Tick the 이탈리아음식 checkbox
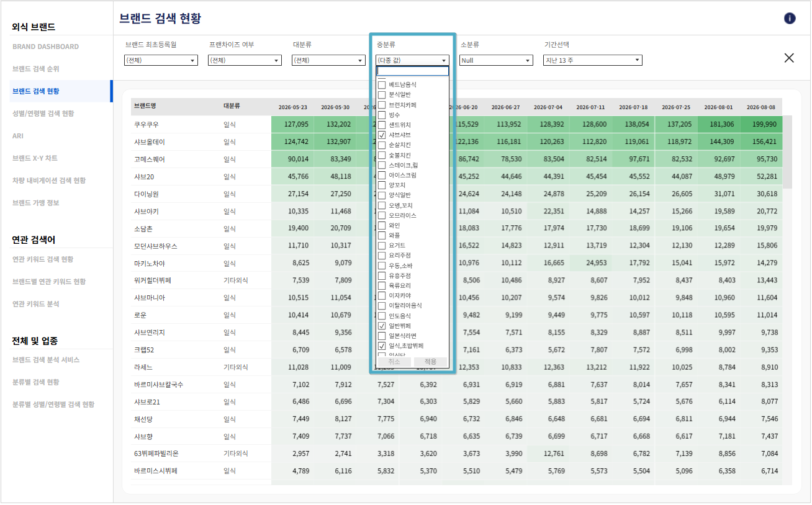812x505 pixels. click(382, 305)
